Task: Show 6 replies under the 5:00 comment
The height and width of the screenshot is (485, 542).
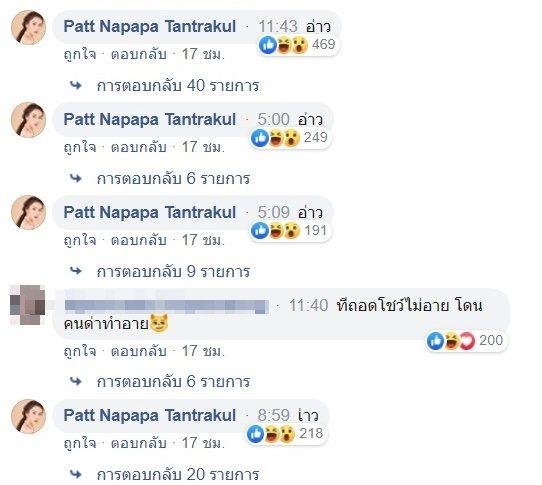Action: coord(173,179)
